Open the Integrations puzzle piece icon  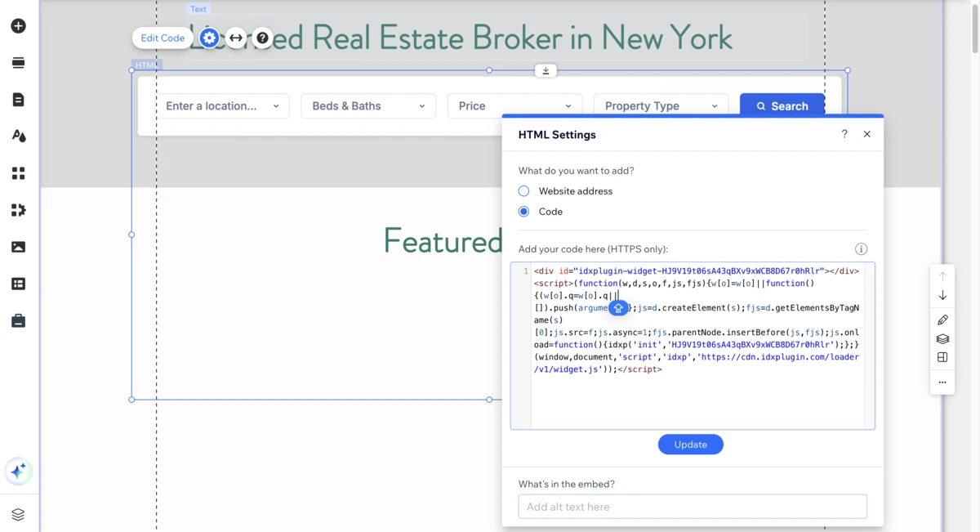pos(18,210)
